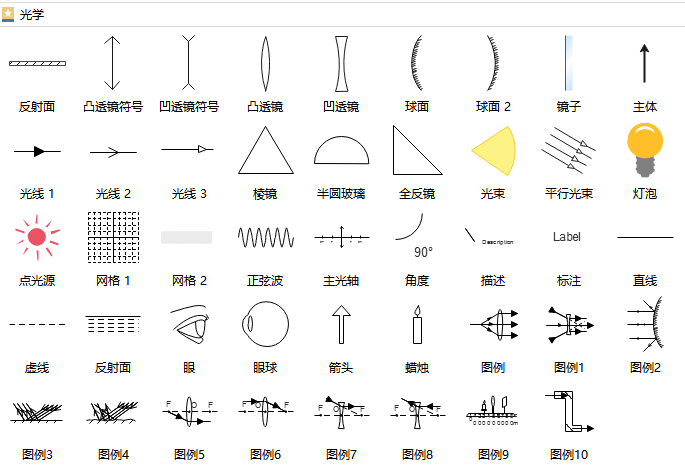The image size is (685, 466).
Task: Choose the 图例6 convex lens ray diagram
Action: [265, 411]
